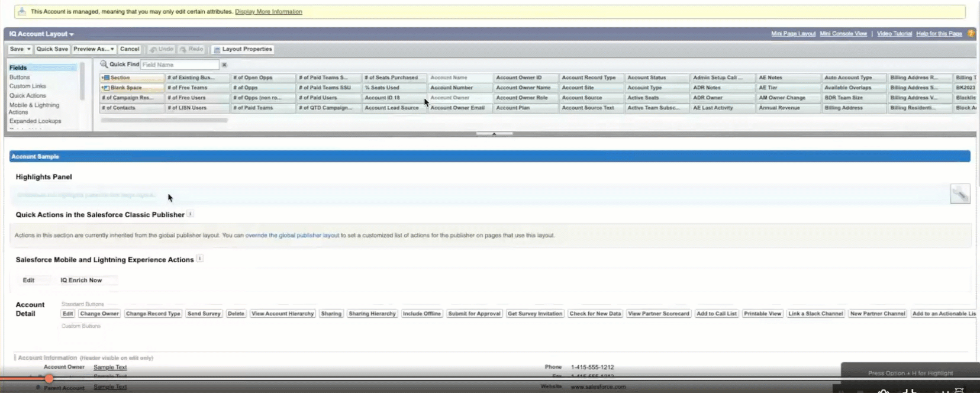Click the Layout Properties icon button

pyautogui.click(x=217, y=50)
